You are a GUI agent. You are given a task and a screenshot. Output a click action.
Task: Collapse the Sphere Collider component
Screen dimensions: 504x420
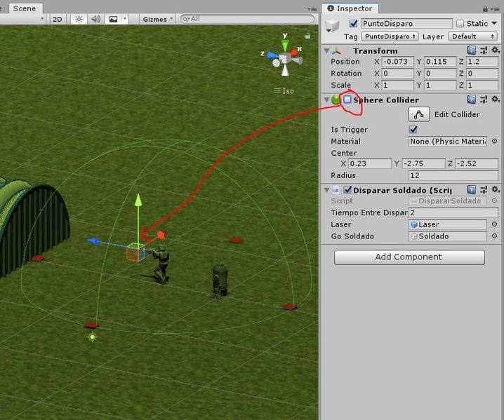[x=326, y=100]
